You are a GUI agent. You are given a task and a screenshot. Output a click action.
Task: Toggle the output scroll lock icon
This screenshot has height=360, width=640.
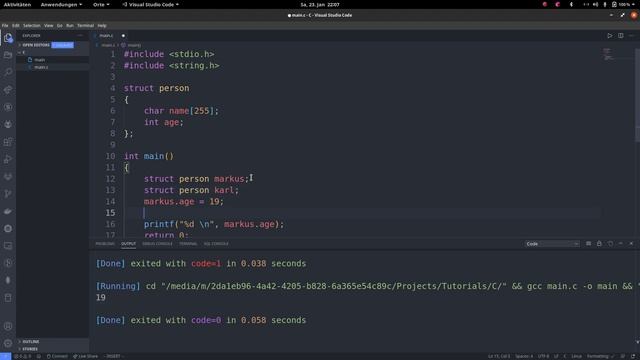[x=599, y=244]
